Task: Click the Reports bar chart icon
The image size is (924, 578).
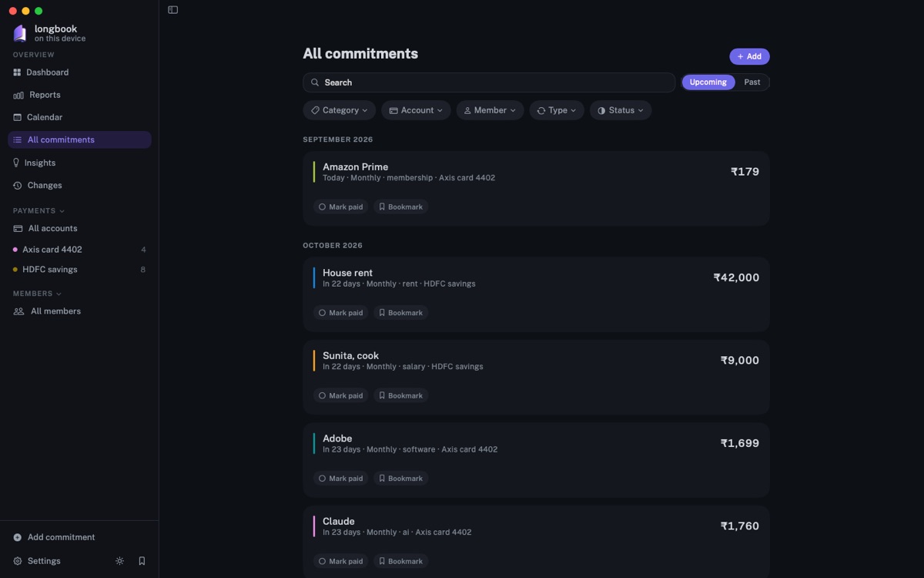Action: click(18, 95)
